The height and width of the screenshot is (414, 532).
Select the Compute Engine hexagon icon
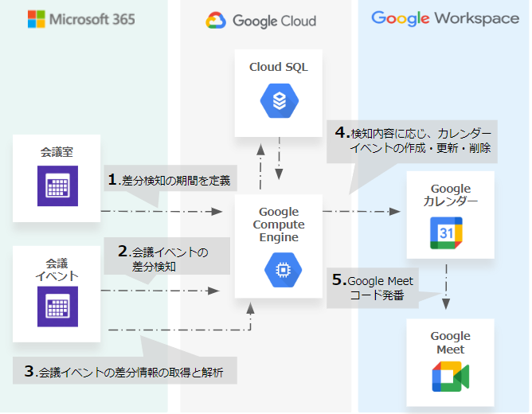(x=283, y=270)
